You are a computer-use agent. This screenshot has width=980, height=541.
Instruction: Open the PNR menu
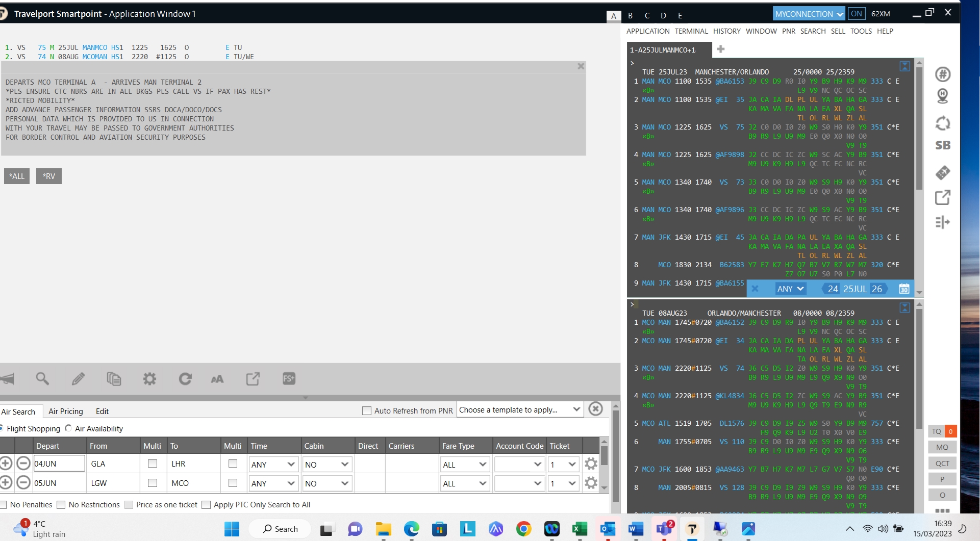(789, 31)
